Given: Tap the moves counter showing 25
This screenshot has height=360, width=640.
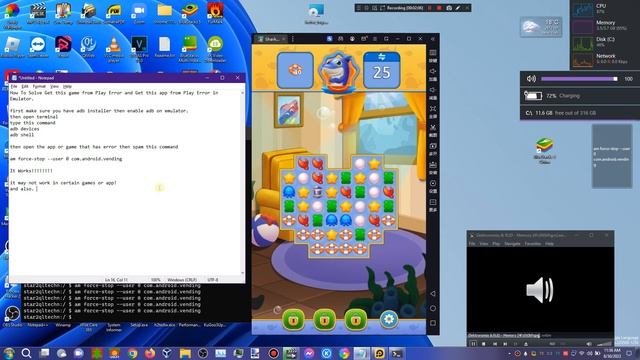Looking at the screenshot, I should click(381, 70).
